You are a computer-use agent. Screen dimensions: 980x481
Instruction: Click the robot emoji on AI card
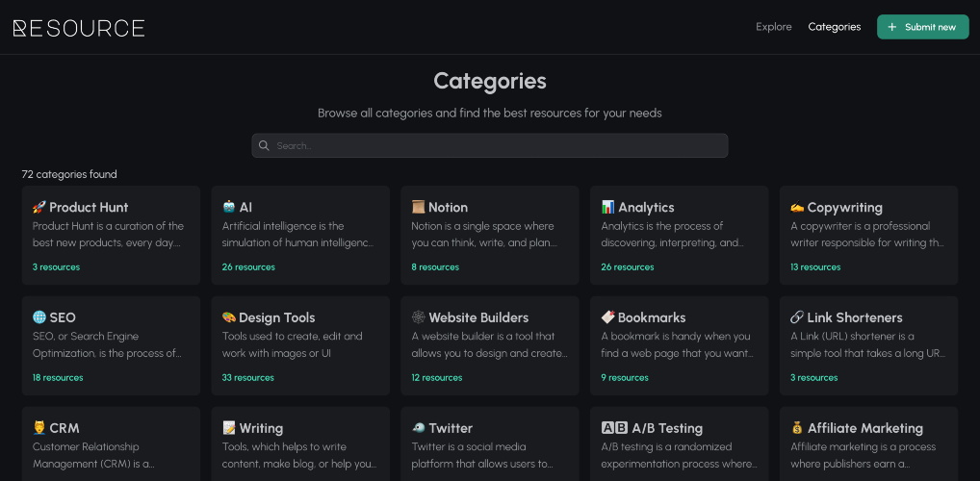[x=229, y=207]
